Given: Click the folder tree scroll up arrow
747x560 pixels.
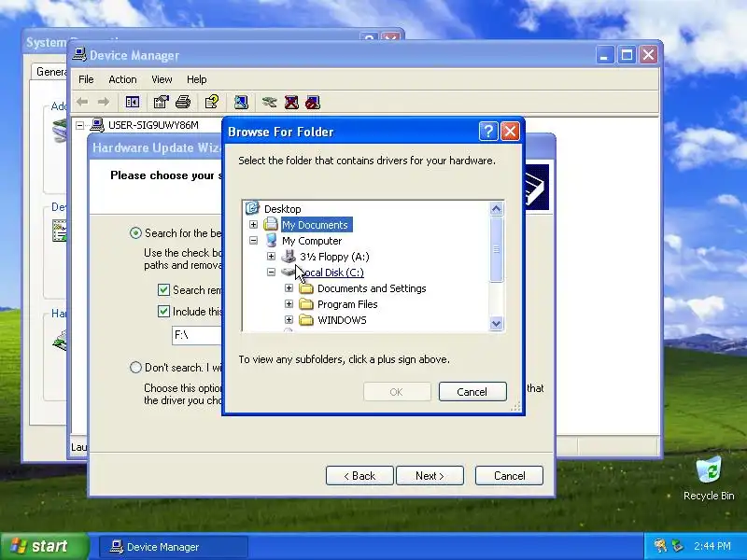Looking at the screenshot, I should (496, 208).
